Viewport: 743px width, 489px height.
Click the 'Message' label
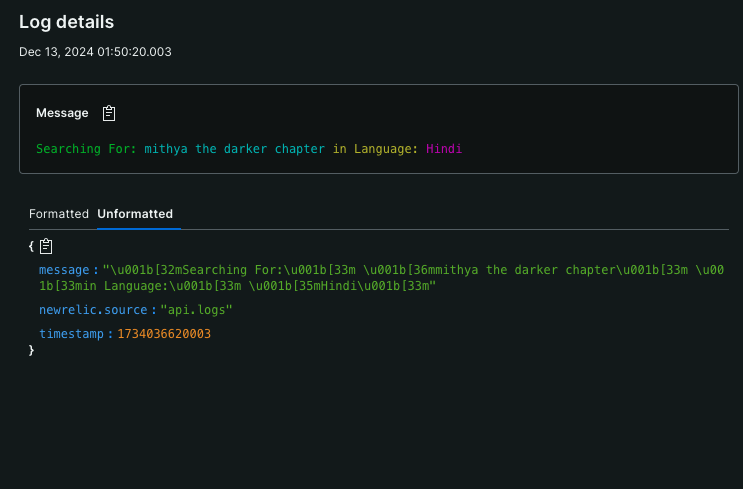62,113
